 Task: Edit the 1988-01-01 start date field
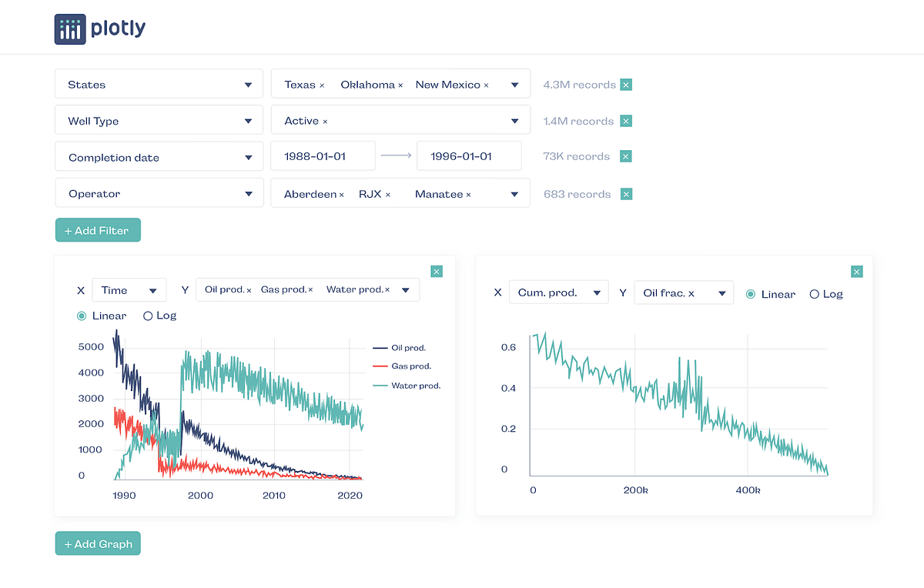[x=323, y=156]
